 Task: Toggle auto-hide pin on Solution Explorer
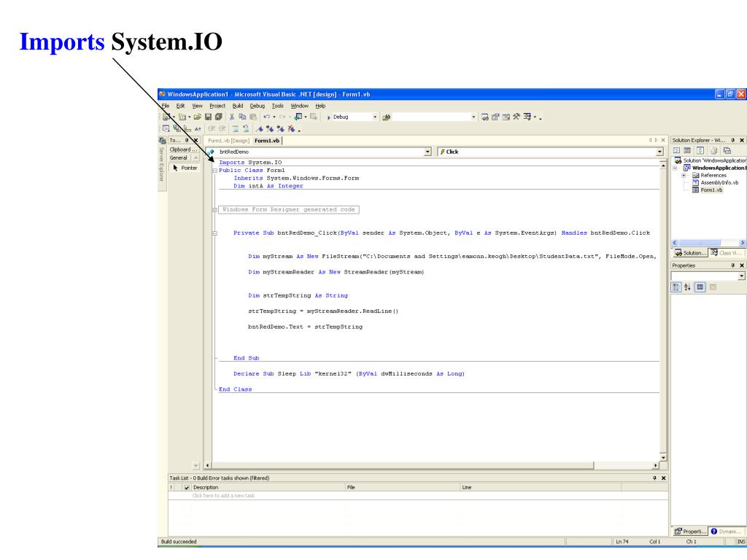(733, 141)
